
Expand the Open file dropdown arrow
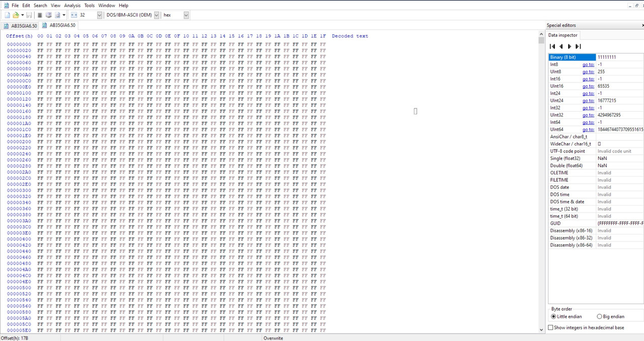point(23,15)
